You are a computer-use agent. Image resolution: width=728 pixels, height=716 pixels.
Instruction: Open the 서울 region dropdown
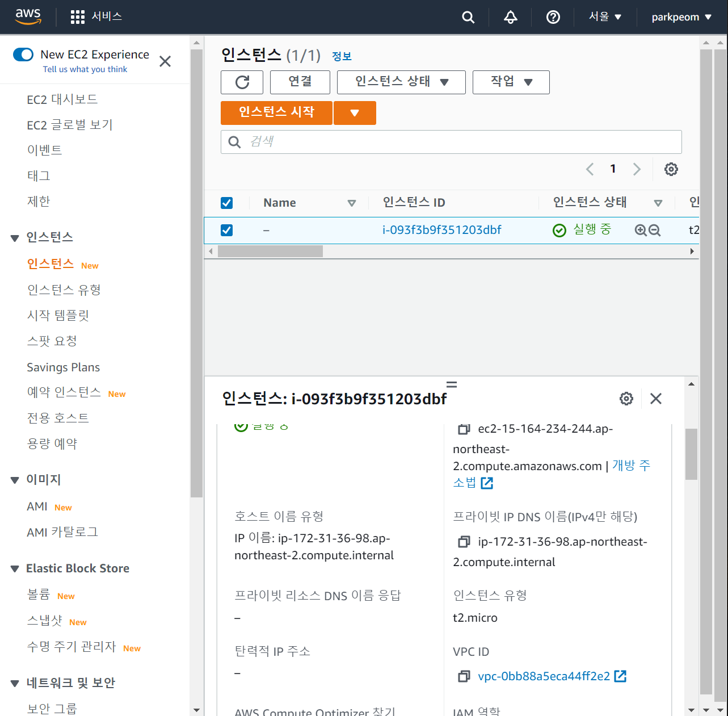point(605,17)
